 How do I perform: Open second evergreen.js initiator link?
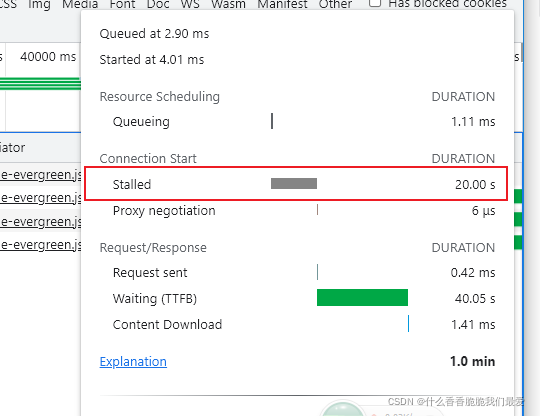pos(41,198)
